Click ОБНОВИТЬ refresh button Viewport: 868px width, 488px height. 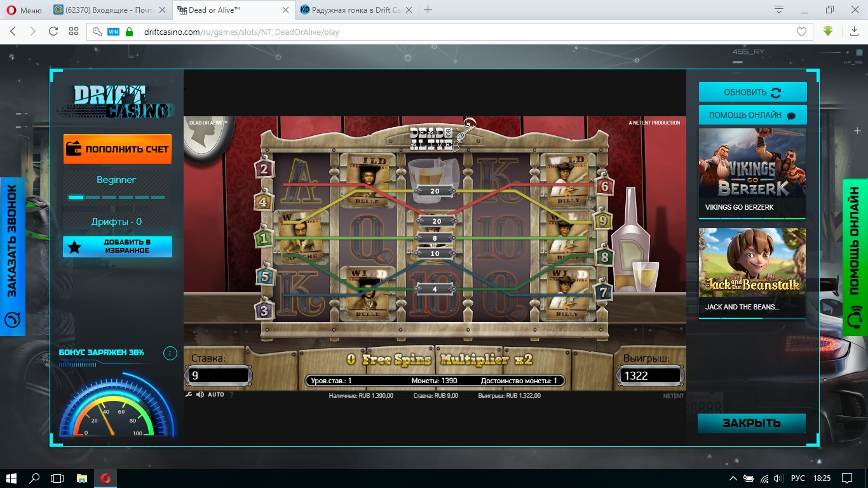753,92
